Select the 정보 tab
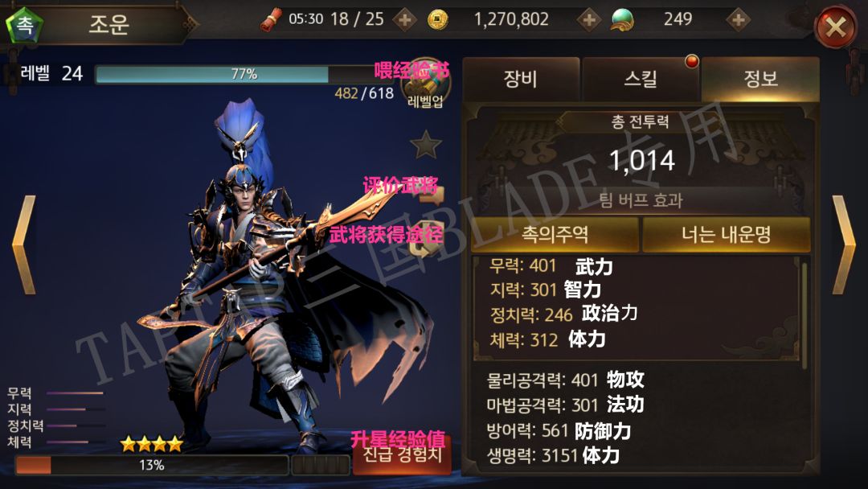The image size is (868, 489). point(760,79)
